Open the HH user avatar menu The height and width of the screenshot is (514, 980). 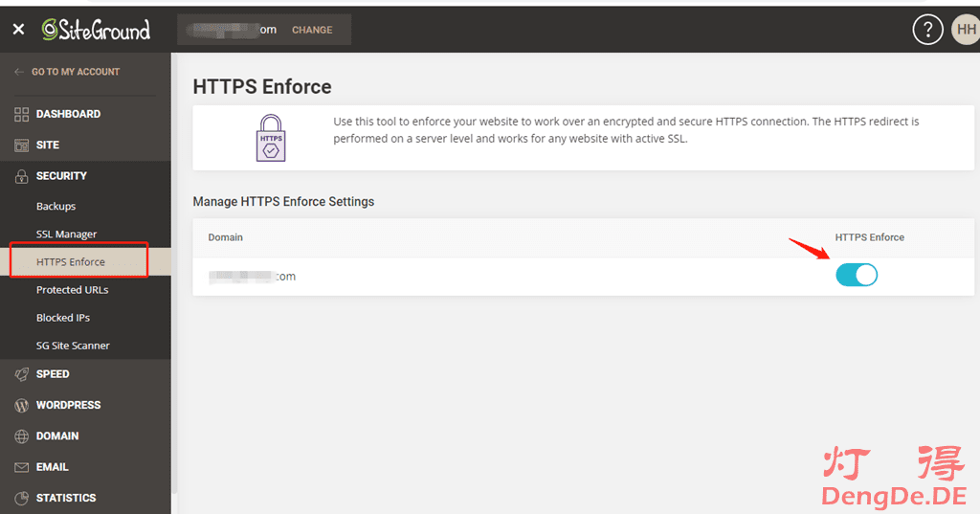click(966, 30)
